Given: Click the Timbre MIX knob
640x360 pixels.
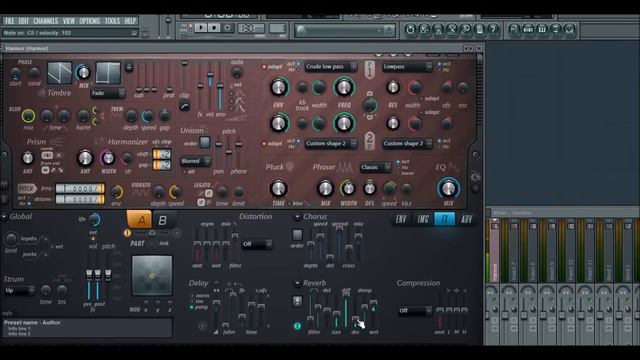Looking at the screenshot, I should pos(83,72).
